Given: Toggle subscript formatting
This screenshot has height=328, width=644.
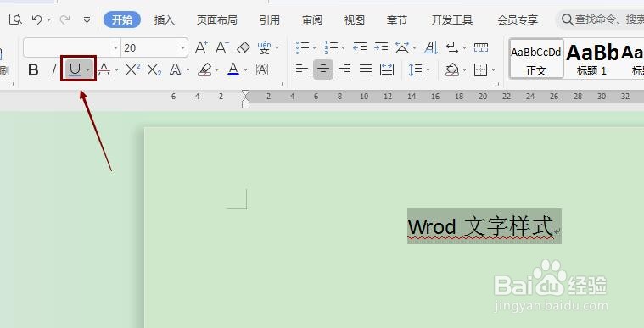Looking at the screenshot, I should pyautogui.click(x=154, y=69).
